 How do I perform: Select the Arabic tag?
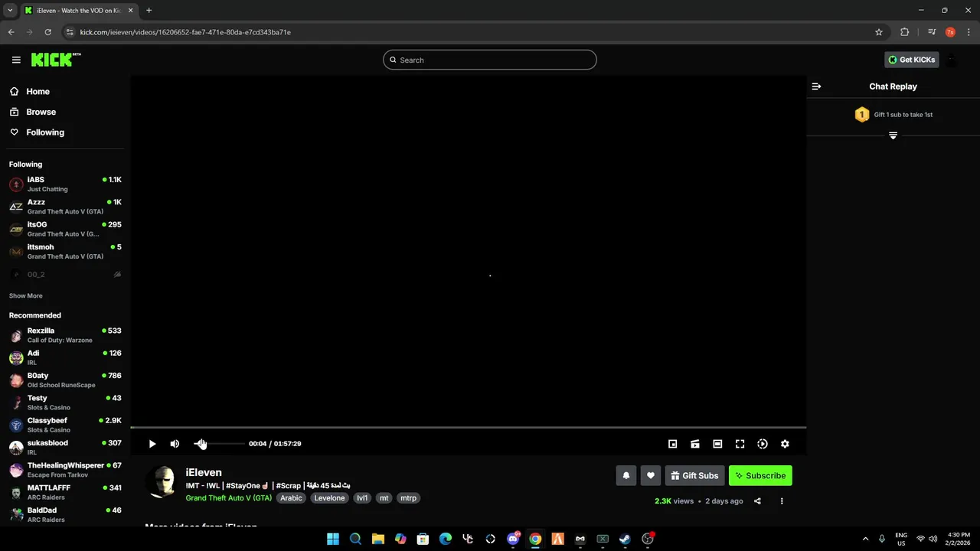click(291, 498)
